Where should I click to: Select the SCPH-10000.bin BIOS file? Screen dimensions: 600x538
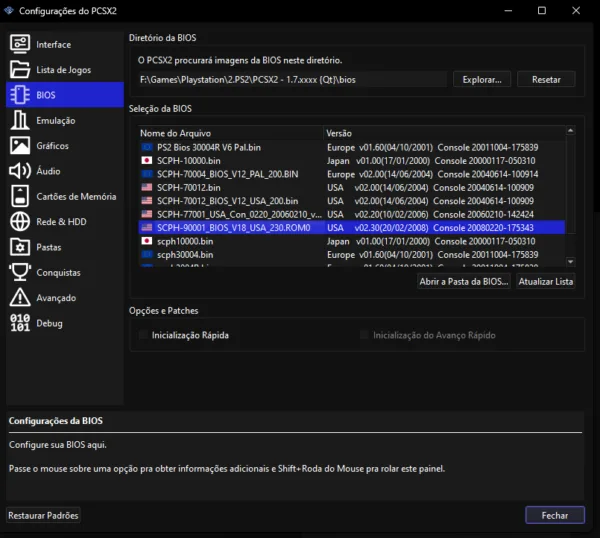tap(352, 160)
